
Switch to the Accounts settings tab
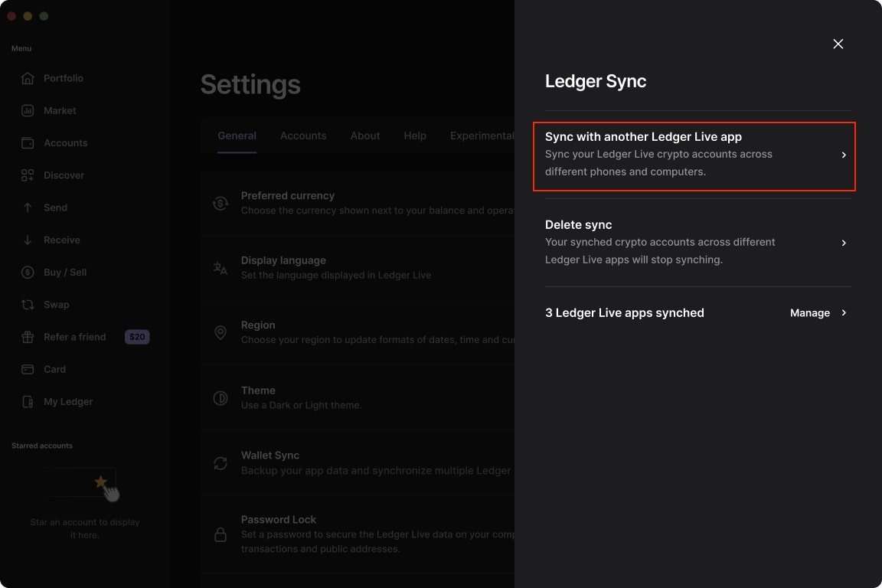303,136
